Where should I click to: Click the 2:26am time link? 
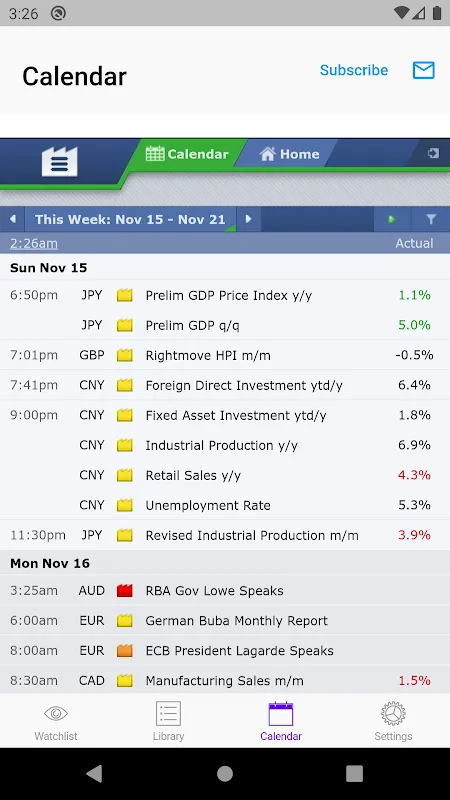pyautogui.click(x=34, y=243)
